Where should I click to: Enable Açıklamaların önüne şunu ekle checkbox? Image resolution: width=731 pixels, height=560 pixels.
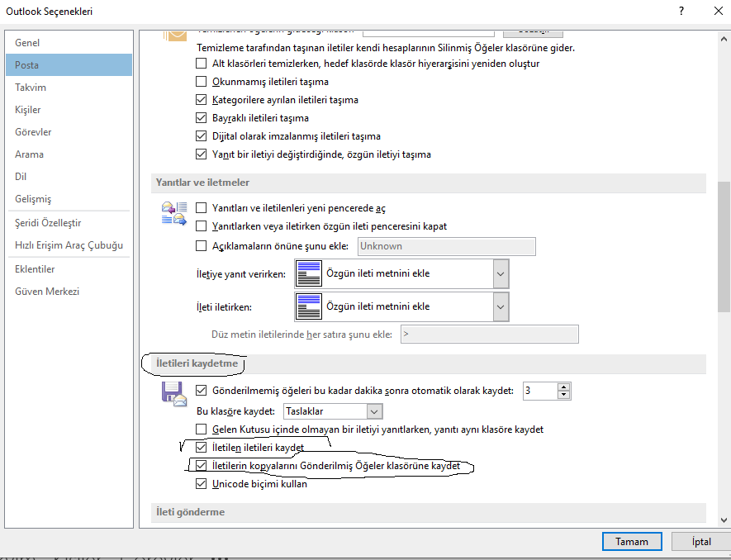click(201, 246)
